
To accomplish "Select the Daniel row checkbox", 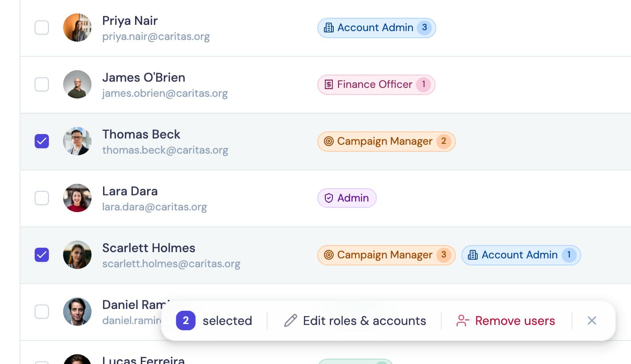I will [x=42, y=312].
